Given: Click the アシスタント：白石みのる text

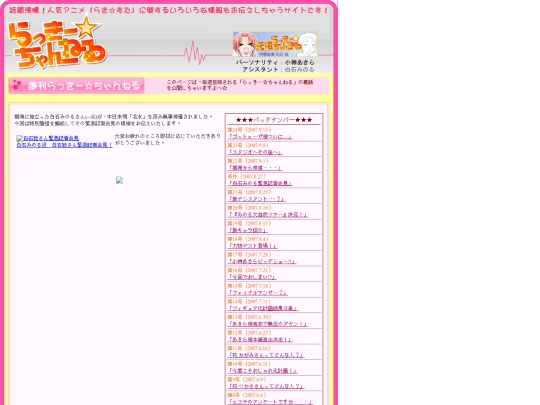Looking at the screenshot, I should coord(278,70).
